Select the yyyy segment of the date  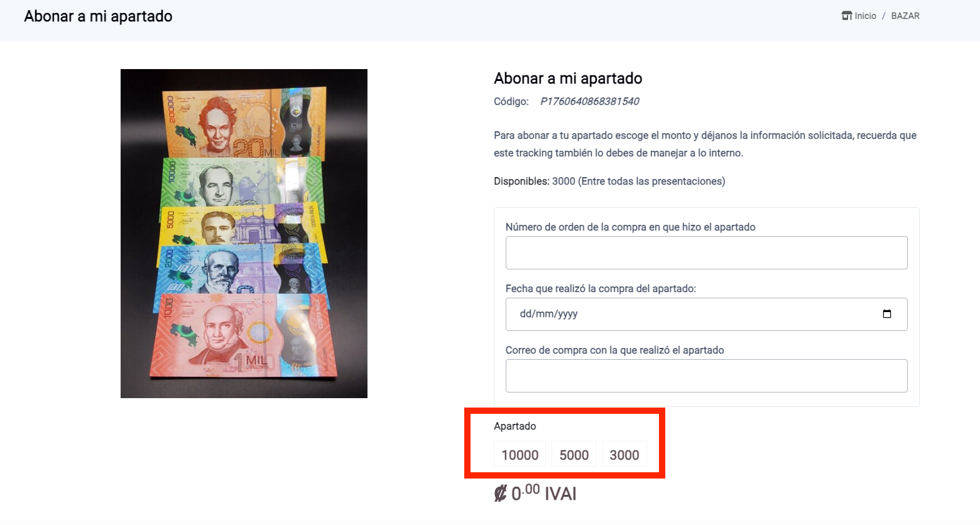[x=567, y=314]
